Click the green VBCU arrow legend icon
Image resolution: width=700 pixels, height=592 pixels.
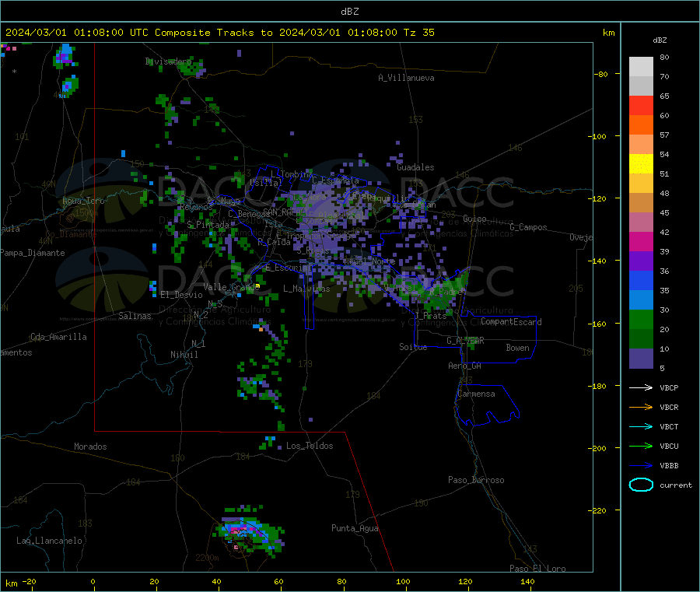pos(641,446)
